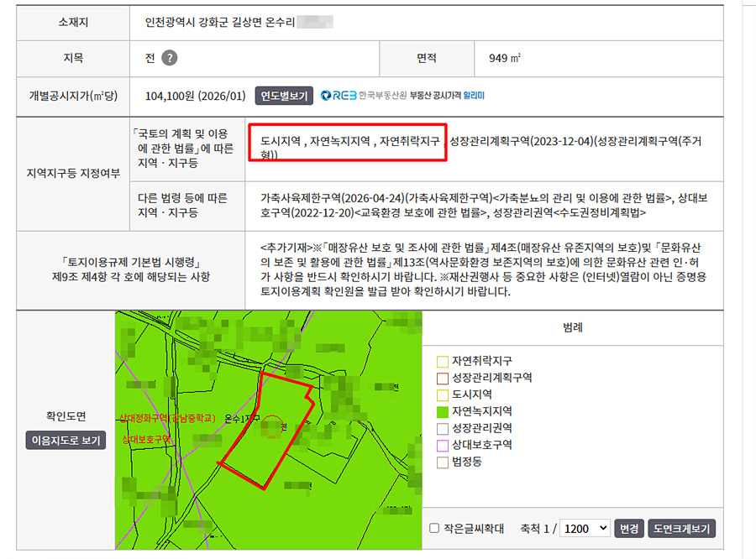Click the 도시지역 , 자연녹지지역 , 자연취락지구 text
Image resolution: width=756 pixels, height=559 pixels.
350,141
